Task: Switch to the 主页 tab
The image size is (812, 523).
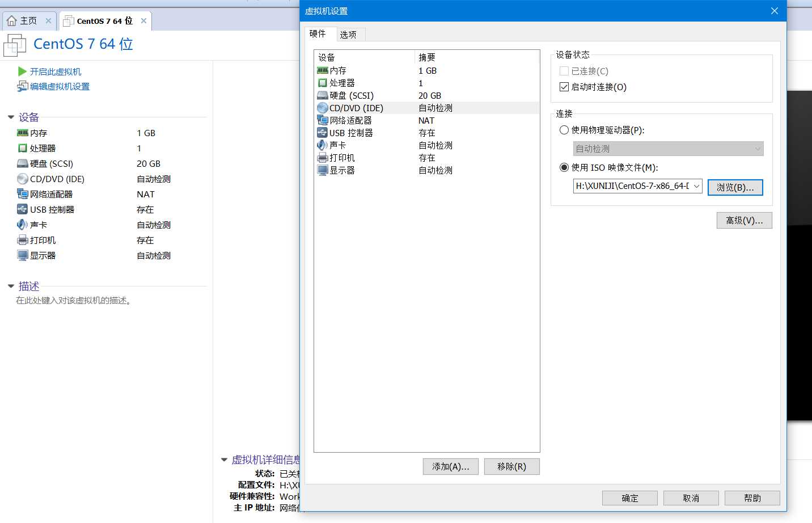Action: point(28,21)
